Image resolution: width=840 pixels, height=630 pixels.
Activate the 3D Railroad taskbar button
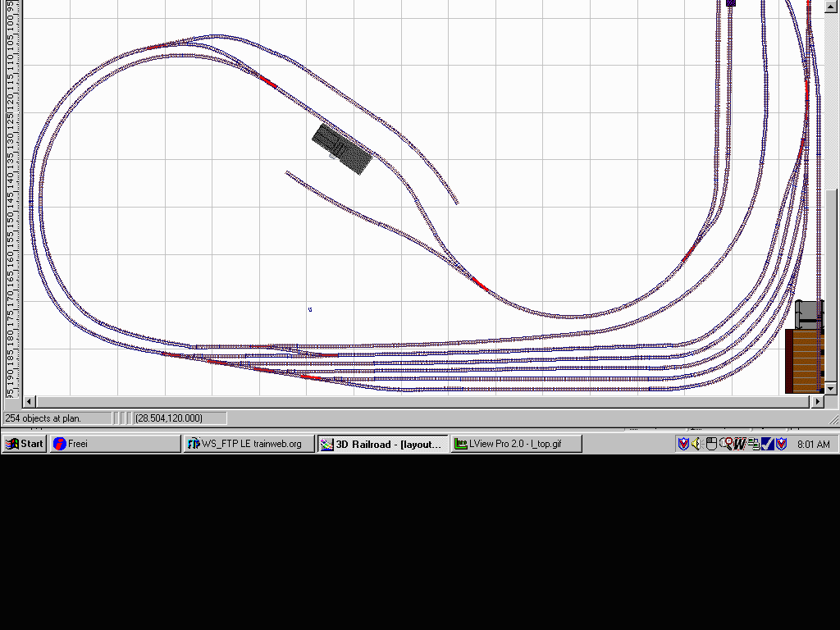coord(383,444)
